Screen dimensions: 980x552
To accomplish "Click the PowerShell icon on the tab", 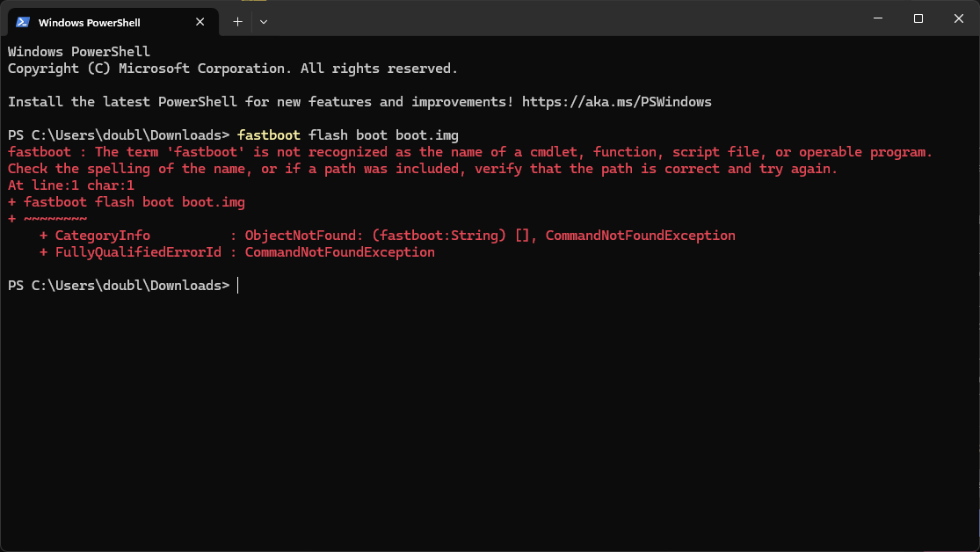I will [x=23, y=22].
